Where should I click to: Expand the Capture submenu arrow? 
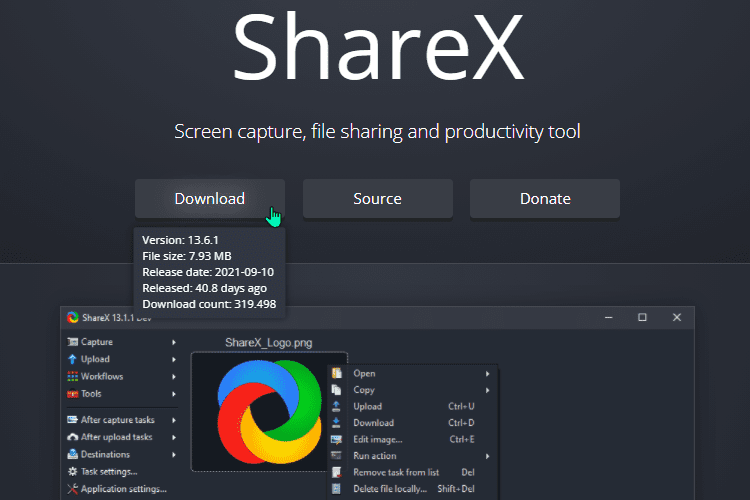[x=174, y=342]
